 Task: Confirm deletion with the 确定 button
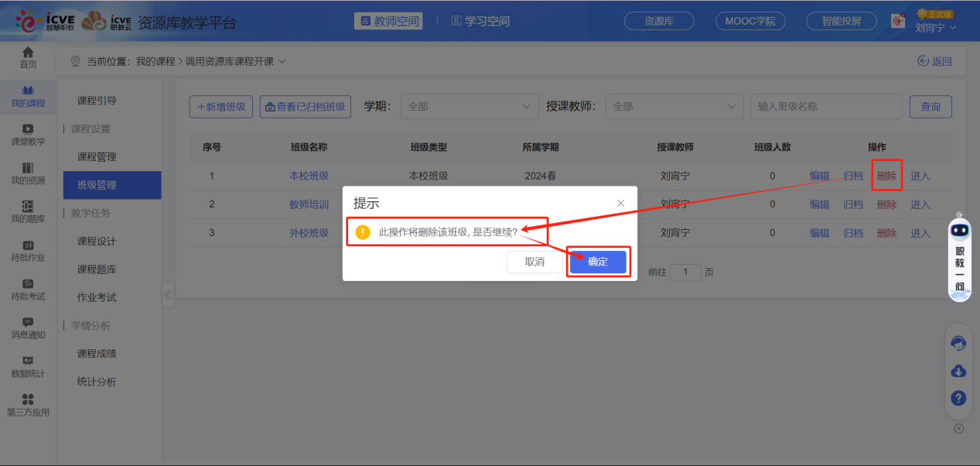pyautogui.click(x=597, y=262)
